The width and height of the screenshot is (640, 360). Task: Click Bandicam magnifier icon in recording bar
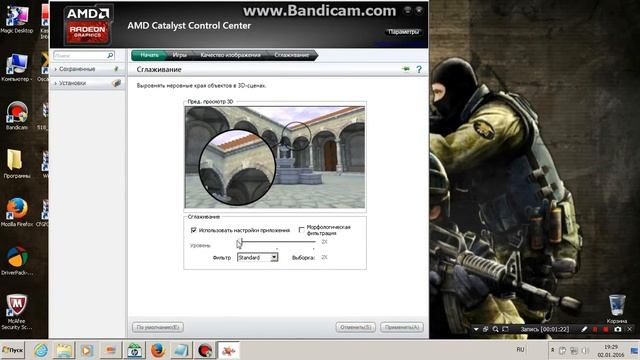(x=496, y=329)
